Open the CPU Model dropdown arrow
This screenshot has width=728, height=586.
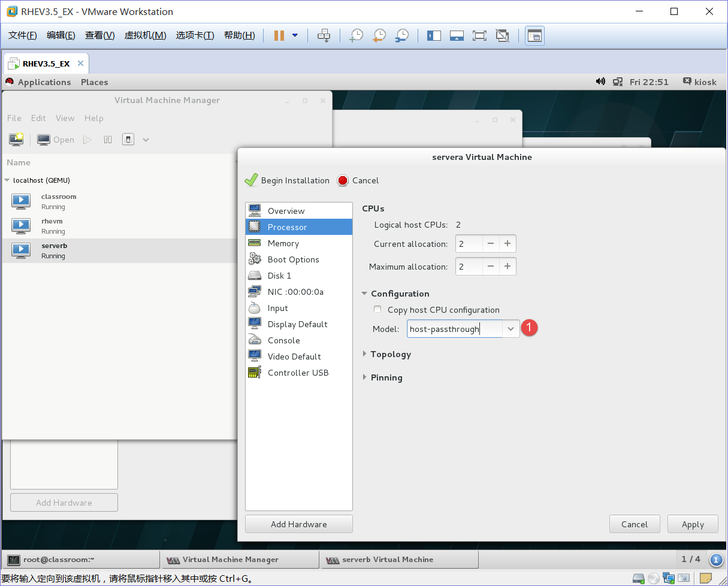tap(511, 329)
